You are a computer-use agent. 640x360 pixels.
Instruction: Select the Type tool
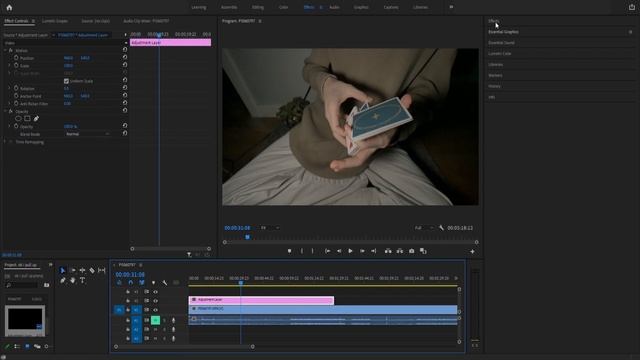pos(82,280)
